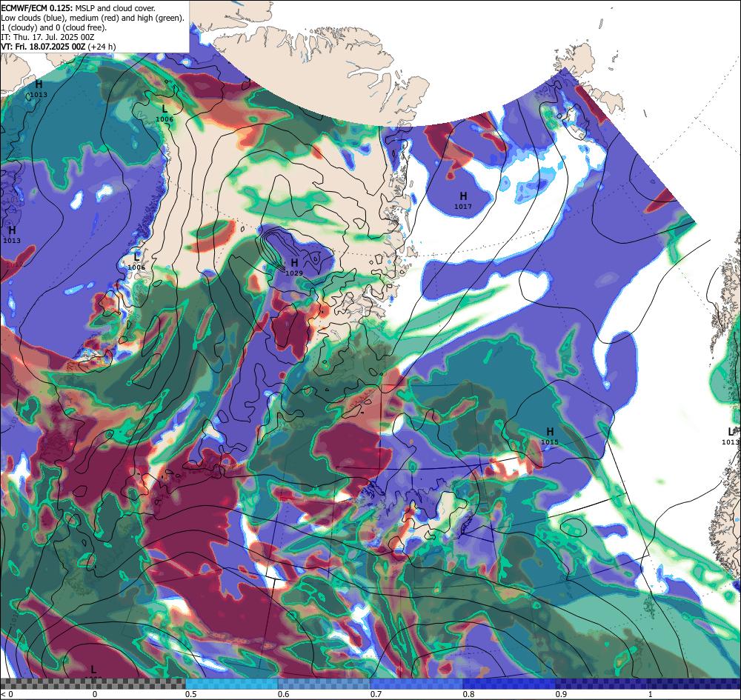Select the '< 0' scale label
The image size is (741, 700).
point(7,694)
